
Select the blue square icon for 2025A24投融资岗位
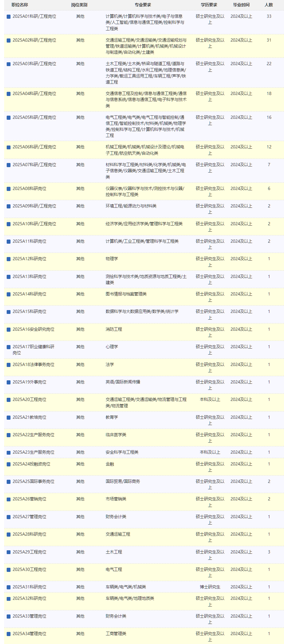coord(9,464)
